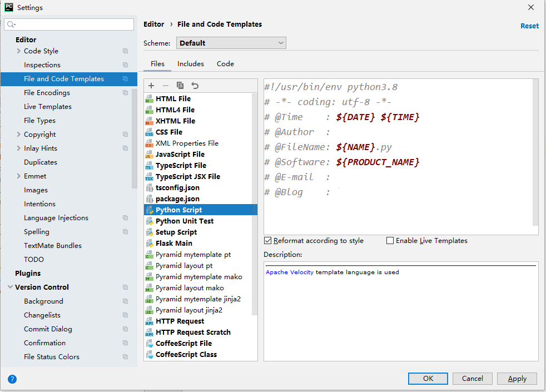Click the Background per-project scope icon
The width and height of the screenshot is (546, 392).
(125, 301)
